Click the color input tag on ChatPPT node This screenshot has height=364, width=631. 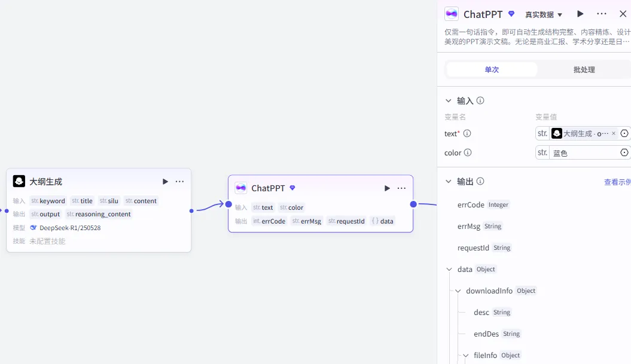pos(291,207)
